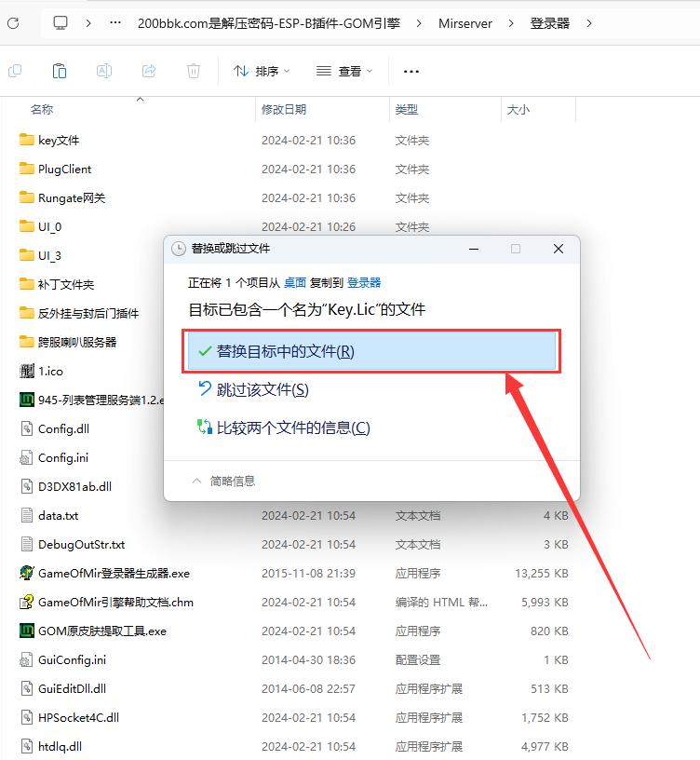Open the toolbar more options ellipsis
Screen dimensions: 700x760
pyautogui.click(x=411, y=71)
